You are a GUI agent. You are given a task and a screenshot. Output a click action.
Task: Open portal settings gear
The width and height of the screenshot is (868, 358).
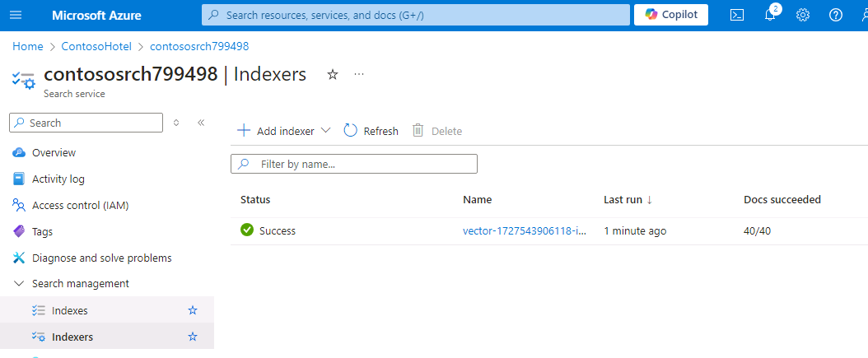coord(803,15)
